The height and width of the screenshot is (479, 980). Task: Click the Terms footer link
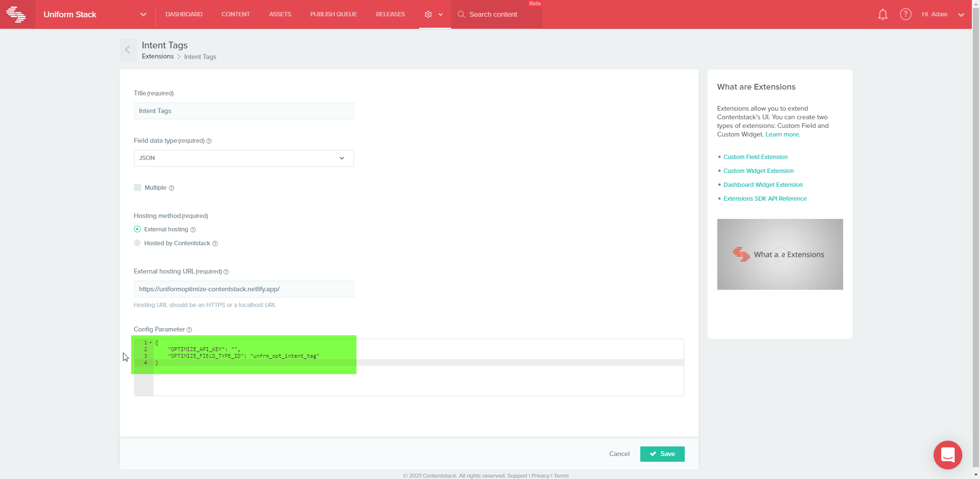[x=561, y=476]
